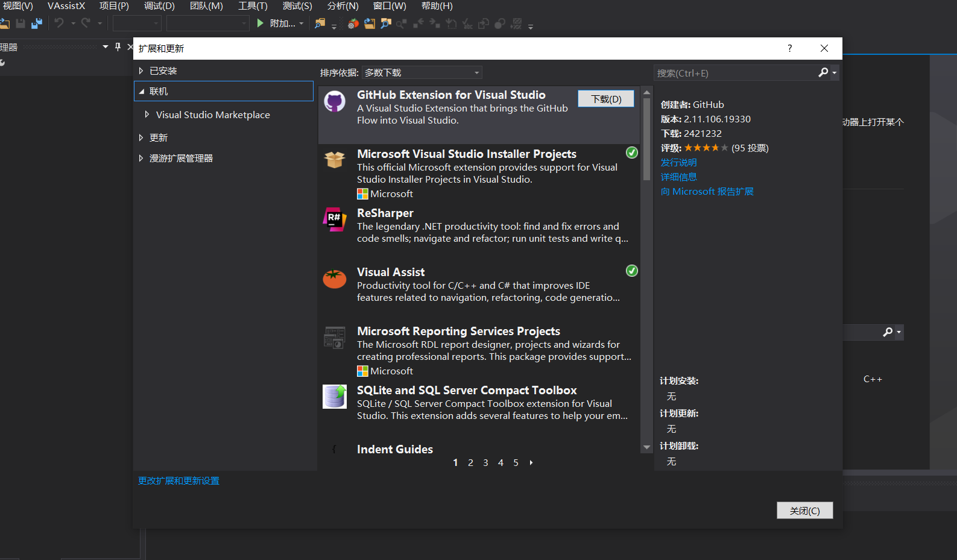The width and height of the screenshot is (957, 560).
Task: Click the help question mark in dialog title
Action: click(789, 48)
